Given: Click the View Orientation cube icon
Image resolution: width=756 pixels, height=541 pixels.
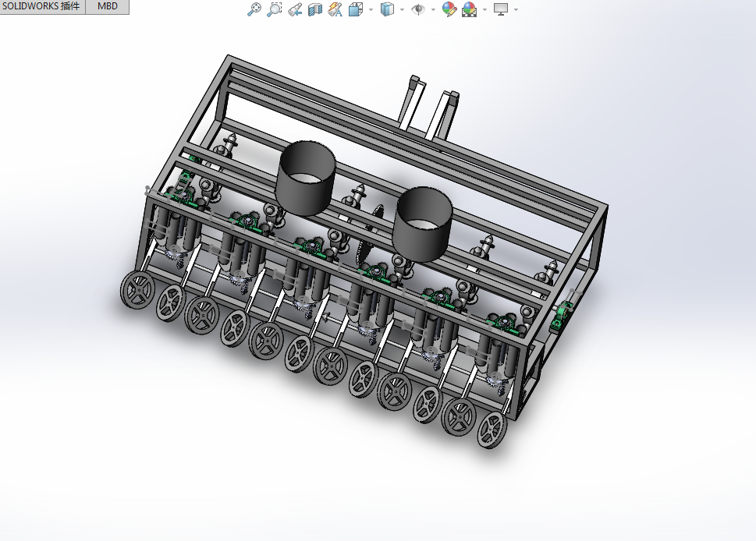Looking at the screenshot, I should click(x=356, y=9).
